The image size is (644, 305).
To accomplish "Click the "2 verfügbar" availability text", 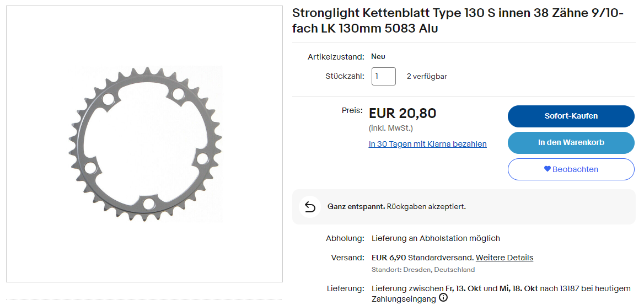I will [x=427, y=77].
